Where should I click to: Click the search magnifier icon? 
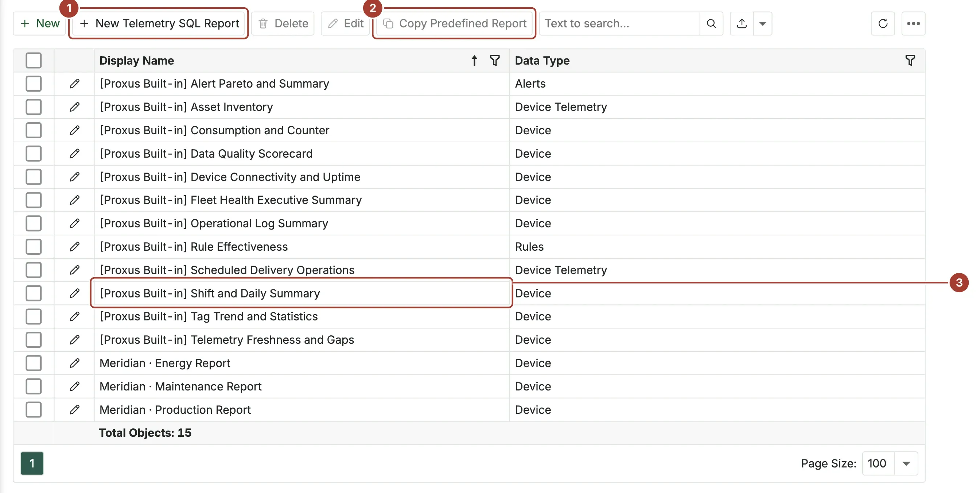click(x=711, y=24)
